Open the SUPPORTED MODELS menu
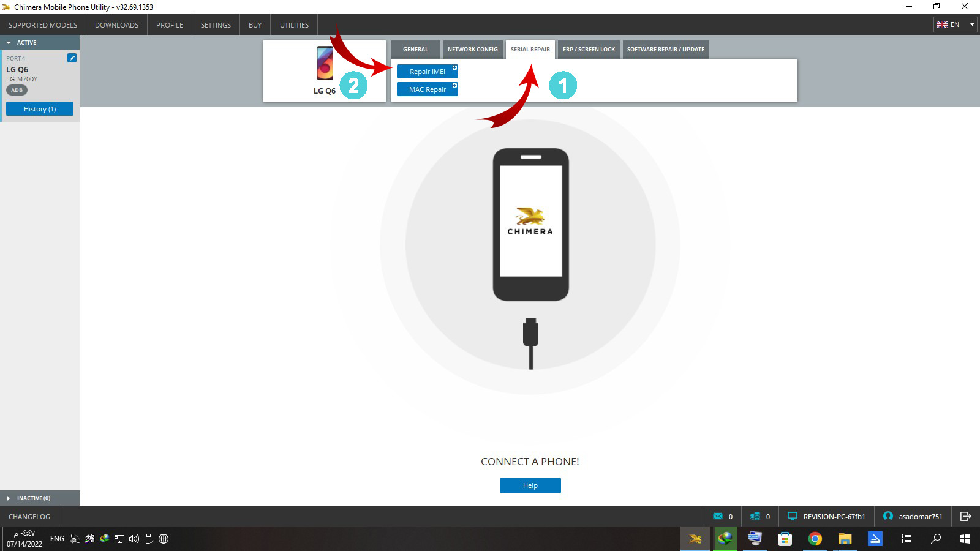This screenshot has height=551, width=980. 43,25
